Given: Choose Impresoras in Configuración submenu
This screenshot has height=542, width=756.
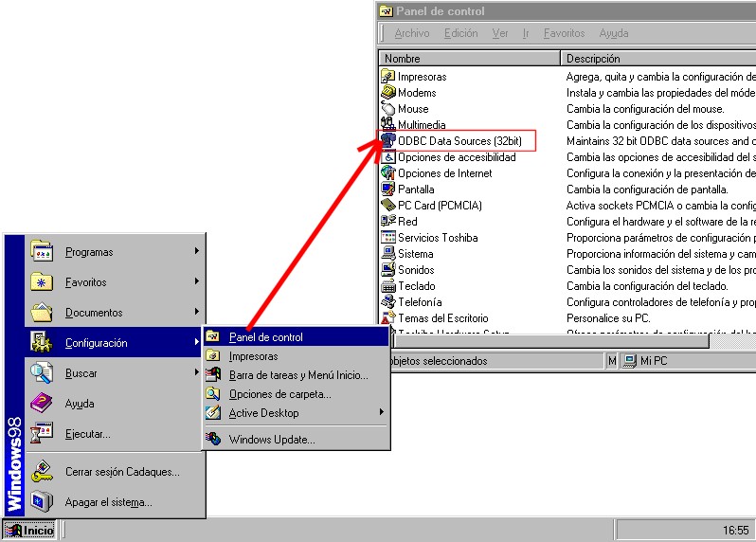Looking at the screenshot, I should [296, 356].
